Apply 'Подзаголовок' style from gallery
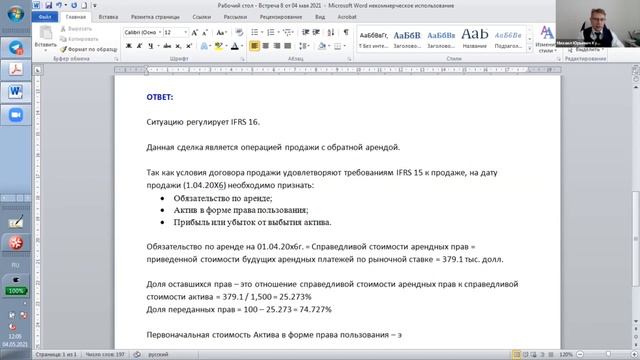The image size is (640, 360). pos(508,40)
